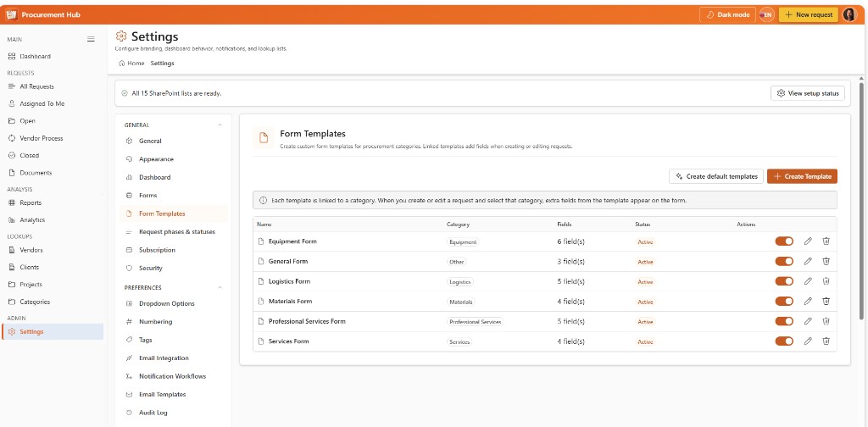Click View setup status button
868x427 pixels.
click(x=808, y=93)
